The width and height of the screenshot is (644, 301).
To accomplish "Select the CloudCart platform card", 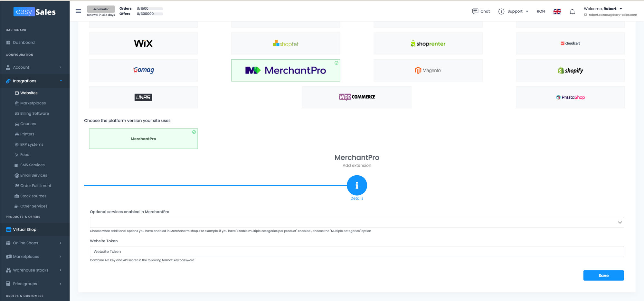I will (x=570, y=43).
